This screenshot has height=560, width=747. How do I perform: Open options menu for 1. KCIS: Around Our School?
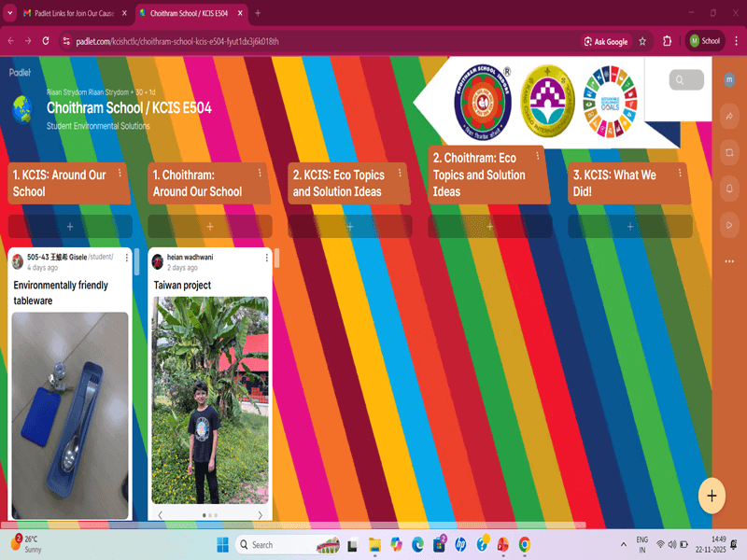(120, 174)
